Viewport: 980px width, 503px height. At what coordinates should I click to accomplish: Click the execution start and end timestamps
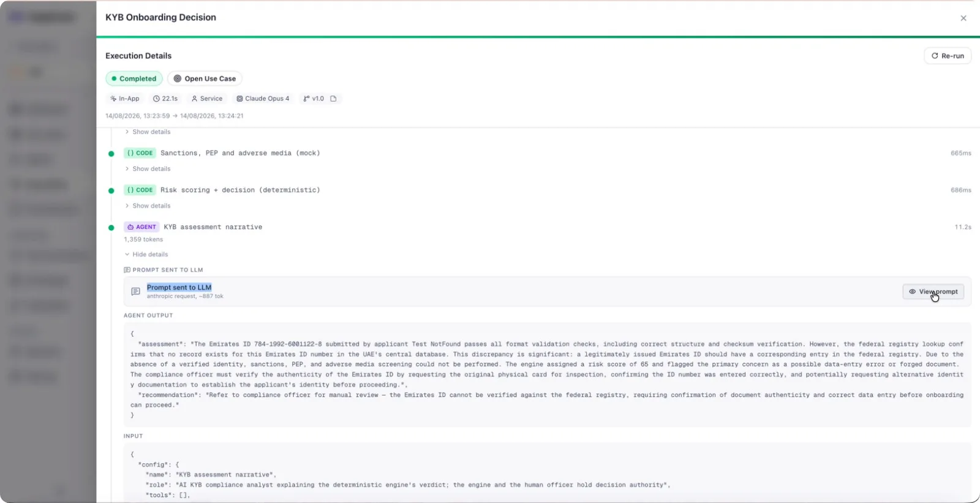(x=175, y=116)
